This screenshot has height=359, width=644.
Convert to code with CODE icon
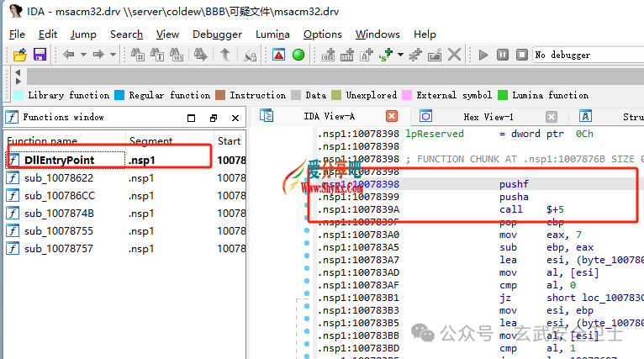[328, 55]
